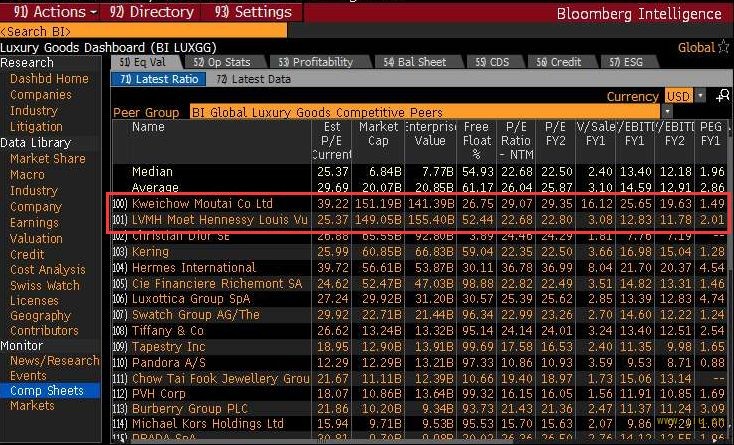Open Industry under the Data Library section
734x445 pixels.
34,190
